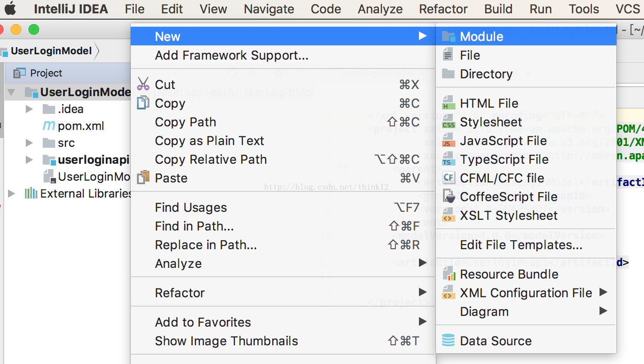This screenshot has height=364, width=644.
Task: Click the Resource Bundle chart icon
Action: point(448,274)
